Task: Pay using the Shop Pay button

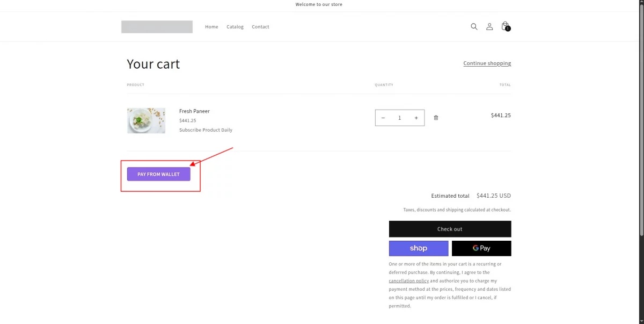Action: [418, 248]
